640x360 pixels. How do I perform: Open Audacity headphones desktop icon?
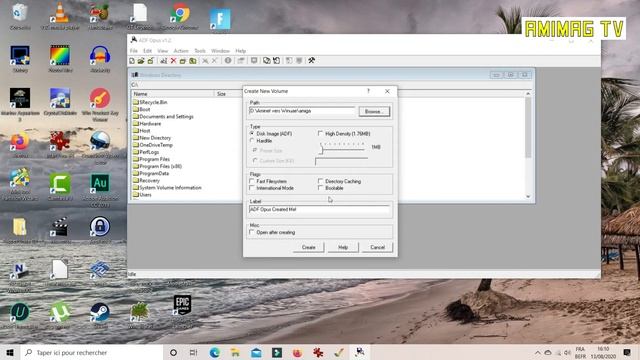point(100,59)
